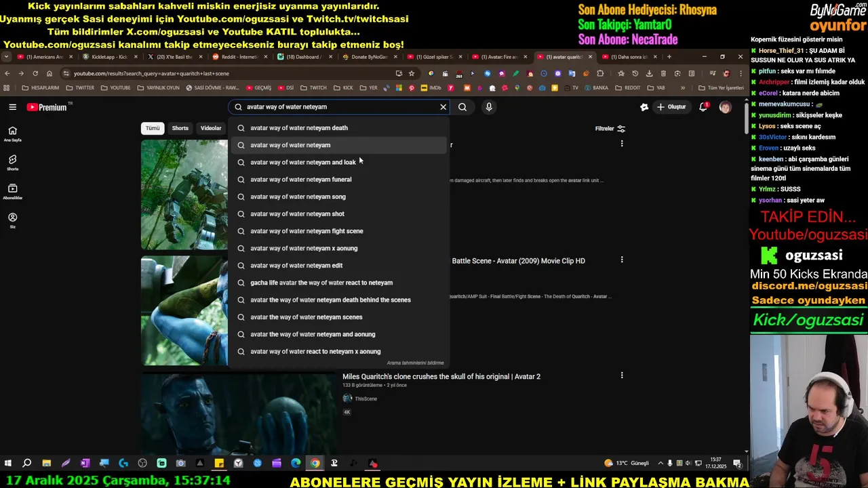Viewport: 868px width, 488px height.
Task: Open the second video thumbnail of Na'vi
Action: click(x=184, y=310)
